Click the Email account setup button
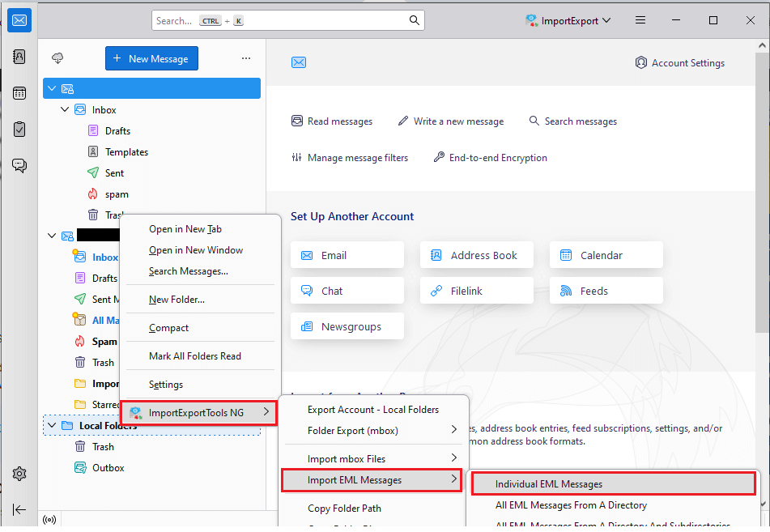The image size is (770, 532). coord(347,254)
